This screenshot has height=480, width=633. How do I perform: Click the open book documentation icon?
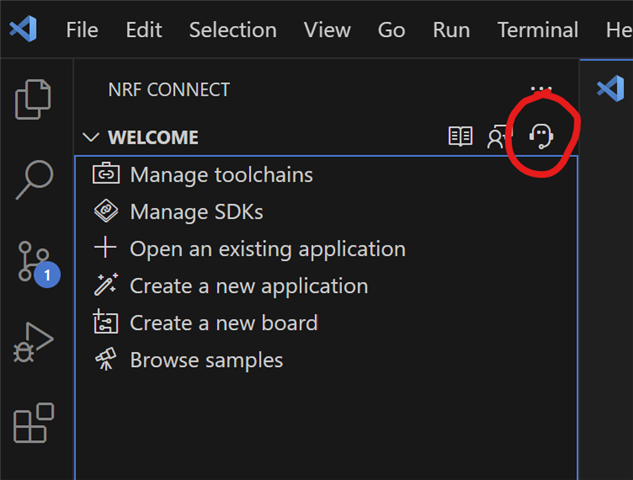click(460, 136)
